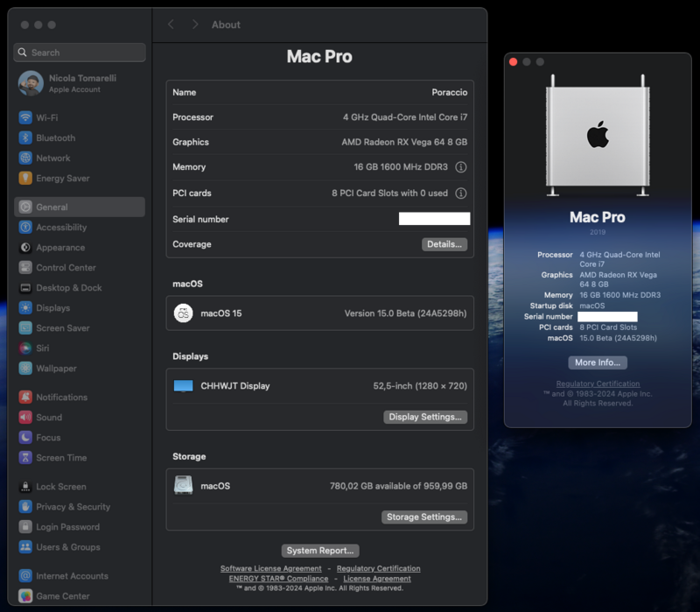Select the Control Center icon

[25, 267]
